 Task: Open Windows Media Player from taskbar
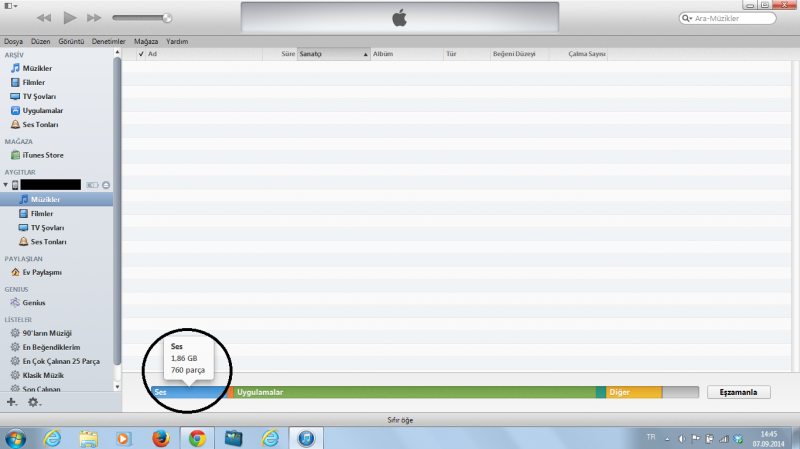pyautogui.click(x=123, y=438)
